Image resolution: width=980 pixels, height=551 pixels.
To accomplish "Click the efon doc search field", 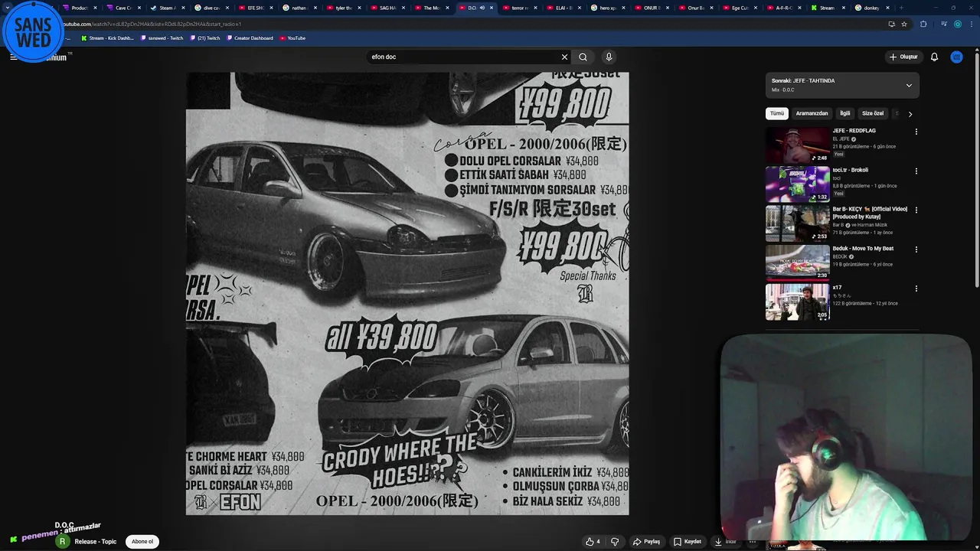I will pyautogui.click(x=463, y=57).
